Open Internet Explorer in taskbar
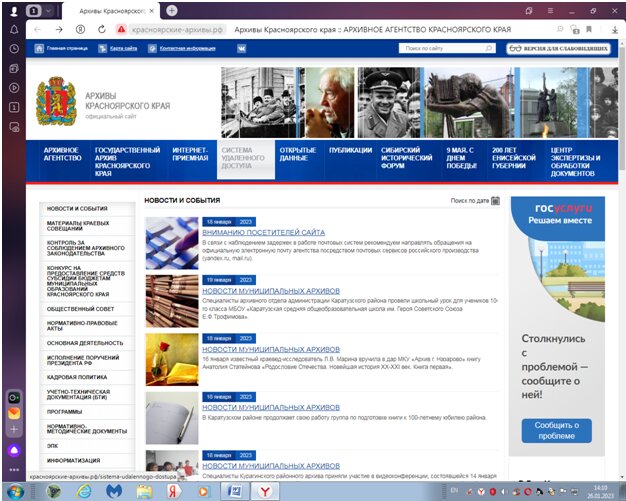This screenshot has height=501, width=626. [x=84, y=491]
